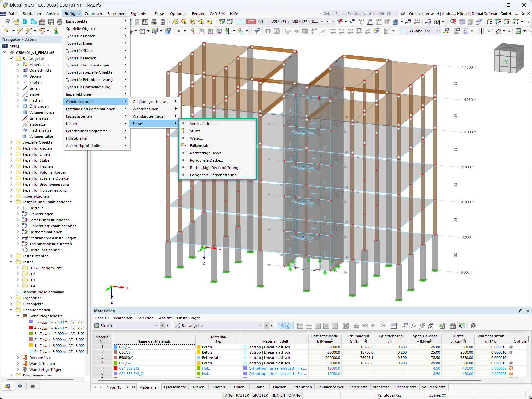Click the open model folder icon
This screenshot has height=399, width=532.
(x=16, y=22)
